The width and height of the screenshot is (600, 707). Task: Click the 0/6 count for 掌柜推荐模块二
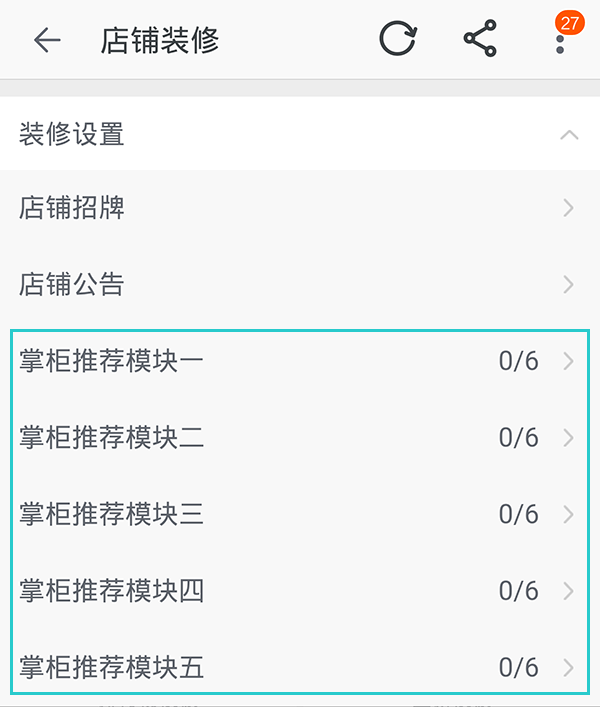click(x=518, y=438)
